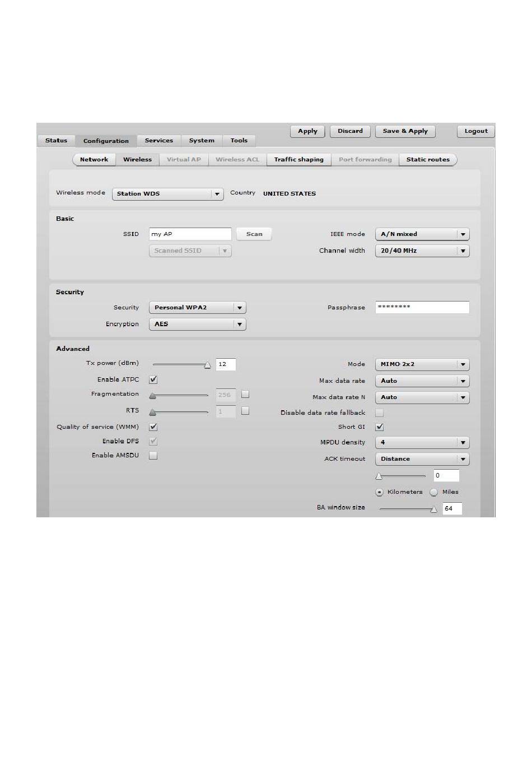This screenshot has width=532, height=783.
Task: Open the MIMO Mode dropdown
Action: [x=422, y=364]
